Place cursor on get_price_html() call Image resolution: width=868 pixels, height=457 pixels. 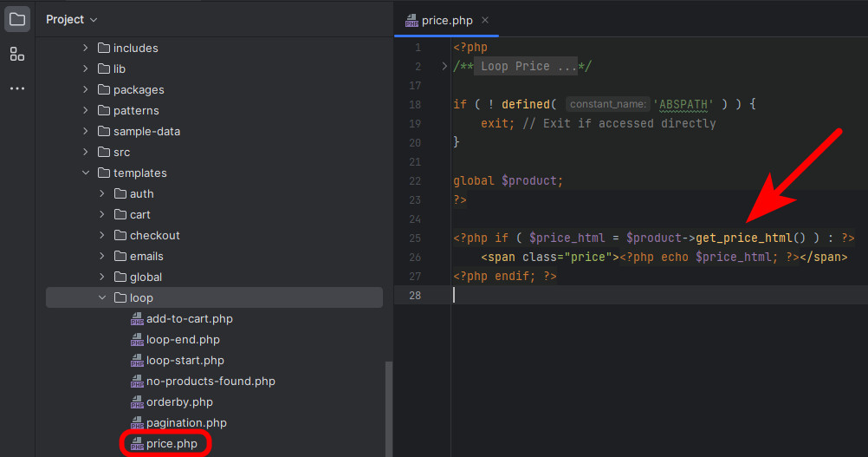(750, 238)
